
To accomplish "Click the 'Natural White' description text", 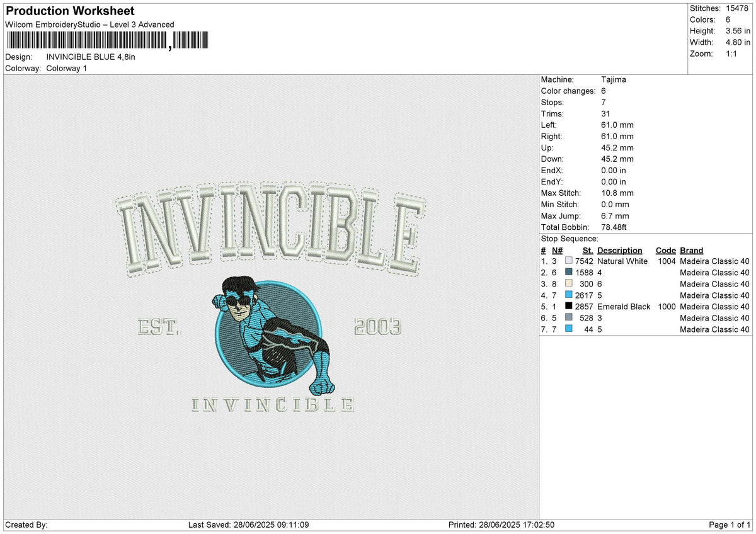I will click(622, 261).
